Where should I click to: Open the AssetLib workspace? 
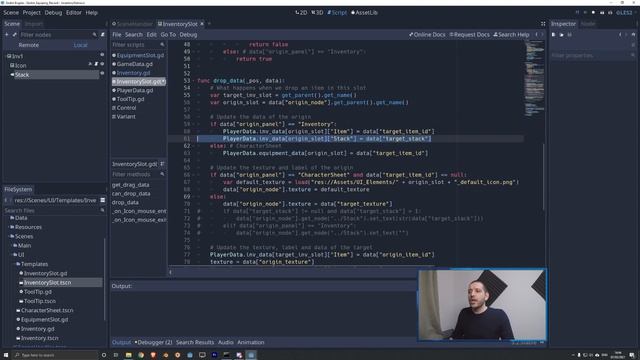[x=364, y=13]
